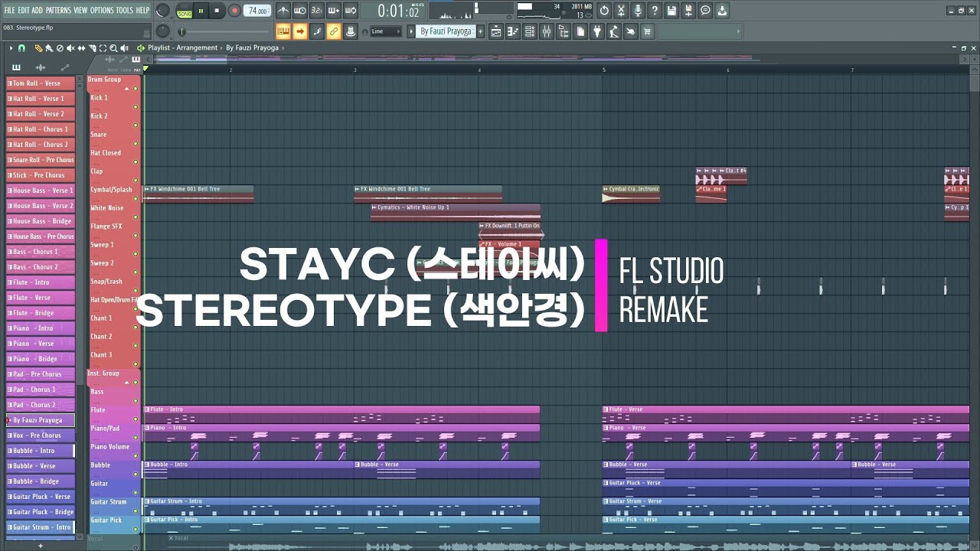Screen dimensions: 980x551
Task: Select the playlist Mute tool
Action: [70, 48]
